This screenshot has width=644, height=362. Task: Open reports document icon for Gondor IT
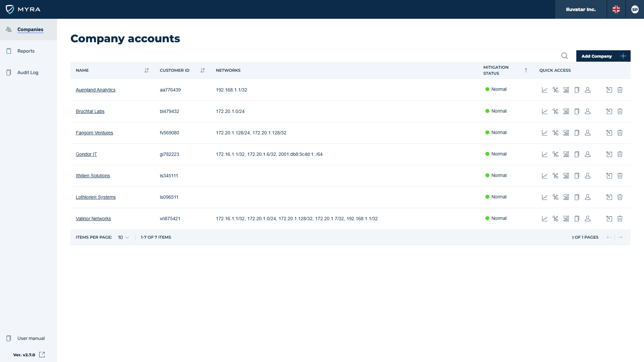[577, 154]
